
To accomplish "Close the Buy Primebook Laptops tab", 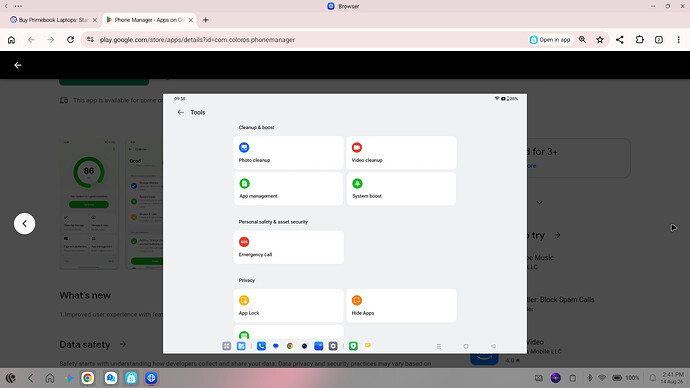I will click(95, 20).
